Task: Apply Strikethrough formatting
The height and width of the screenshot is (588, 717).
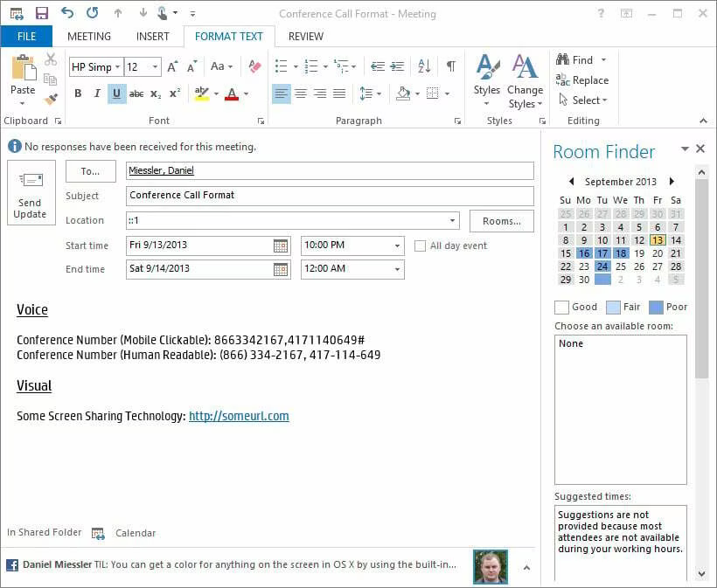Action: coord(136,94)
